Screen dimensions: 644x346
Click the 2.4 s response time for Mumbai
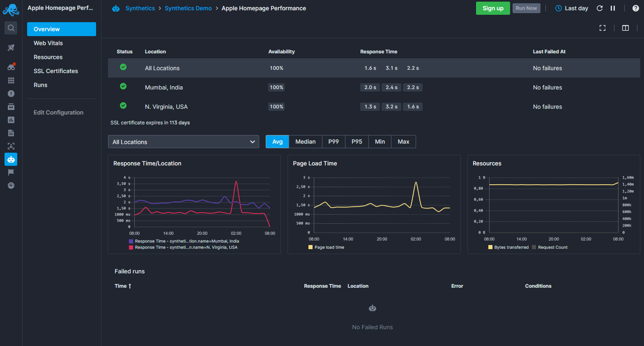click(391, 87)
